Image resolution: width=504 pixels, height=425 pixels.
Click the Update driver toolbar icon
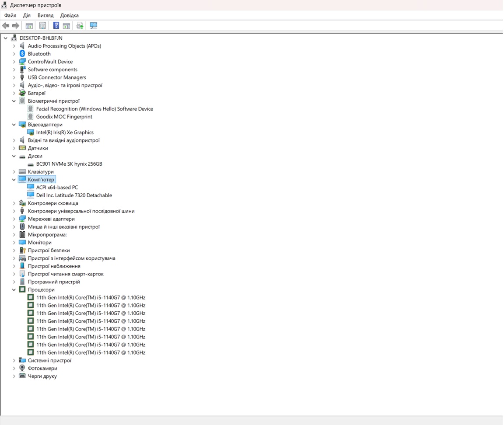pyautogui.click(x=80, y=26)
